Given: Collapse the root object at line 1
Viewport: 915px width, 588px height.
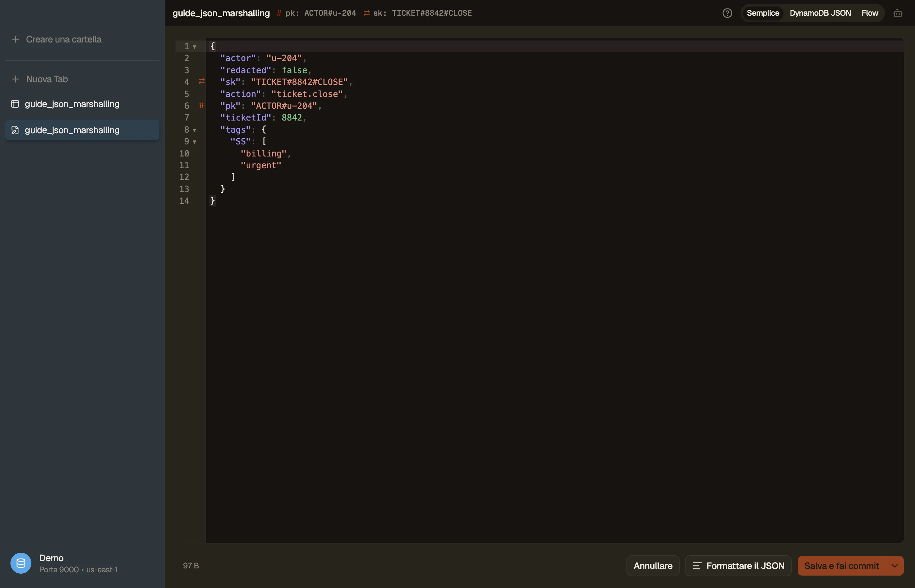Looking at the screenshot, I should 194,47.
